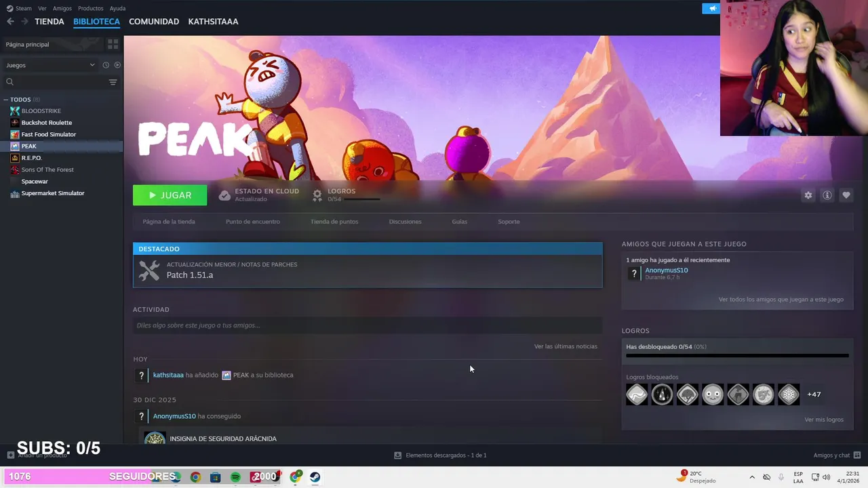This screenshot has width=868, height=488.
Task: Open Punto de encuentro link
Action: [252, 222]
